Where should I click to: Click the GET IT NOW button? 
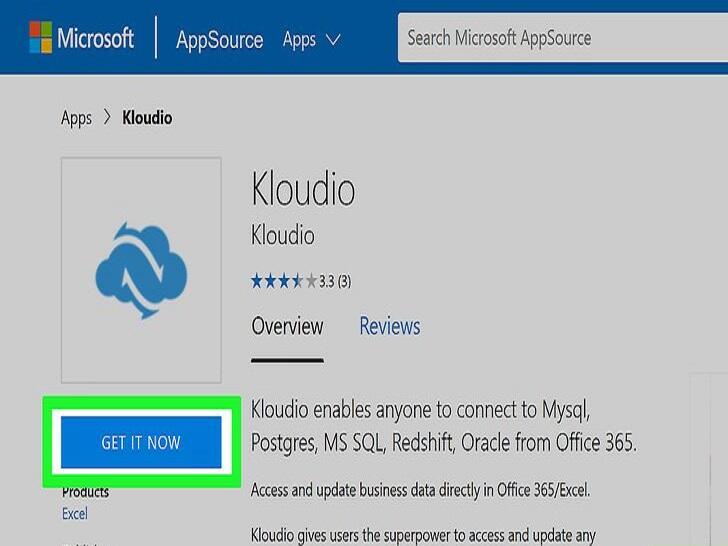click(141, 442)
